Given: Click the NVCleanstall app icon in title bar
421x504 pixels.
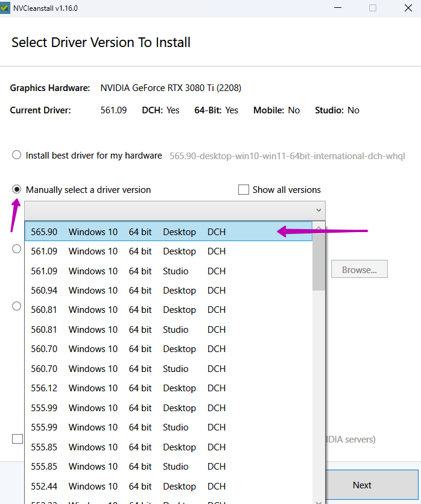Looking at the screenshot, I should (5, 8).
